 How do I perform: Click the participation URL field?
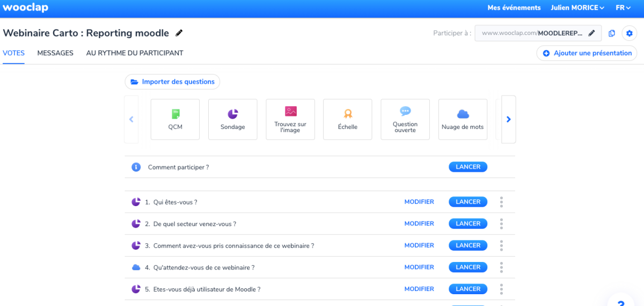point(538,33)
